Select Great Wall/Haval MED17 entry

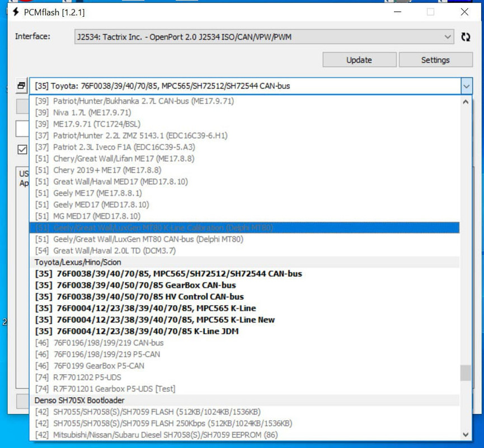tap(244, 181)
